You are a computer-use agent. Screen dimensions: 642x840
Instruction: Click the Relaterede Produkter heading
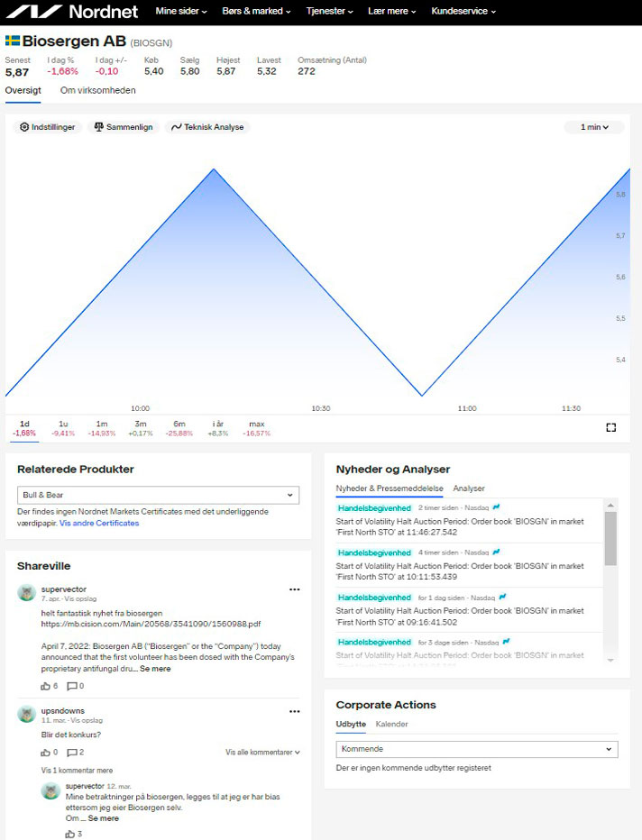[x=76, y=470]
